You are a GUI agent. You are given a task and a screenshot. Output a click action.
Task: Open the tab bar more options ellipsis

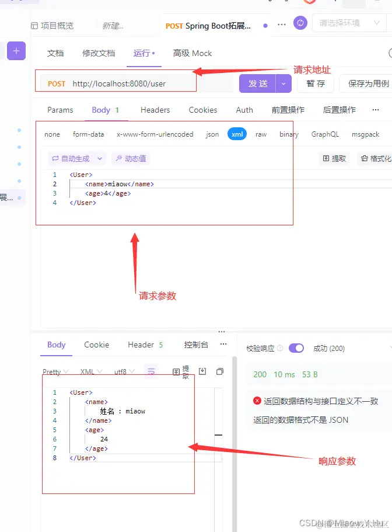282,25
